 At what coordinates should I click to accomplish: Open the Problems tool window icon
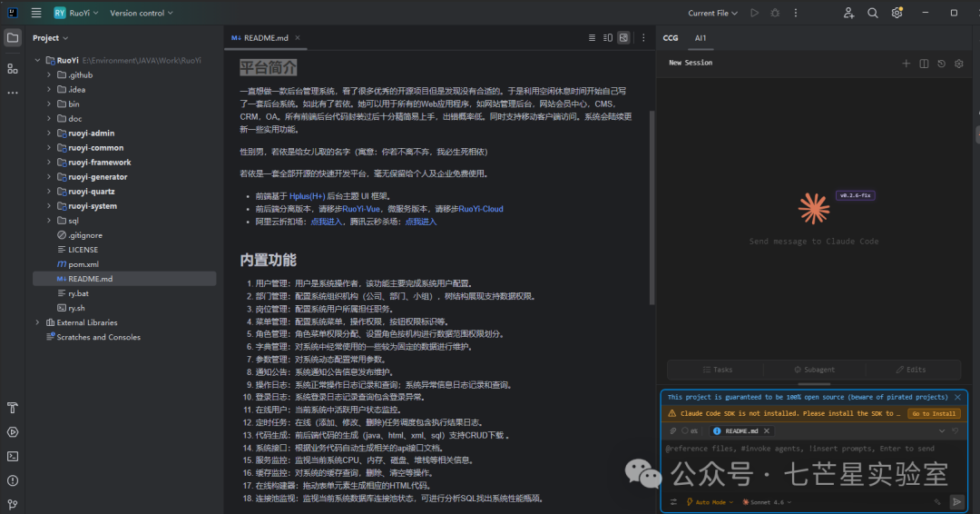click(13, 480)
